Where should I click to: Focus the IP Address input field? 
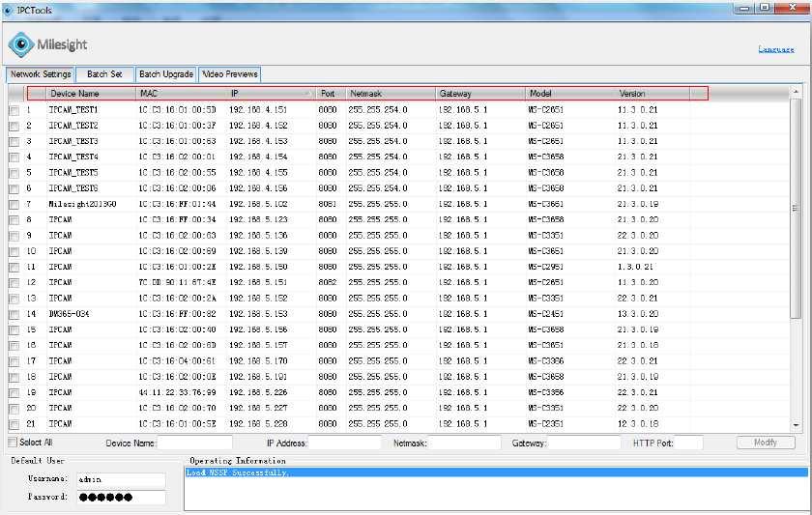[345, 443]
